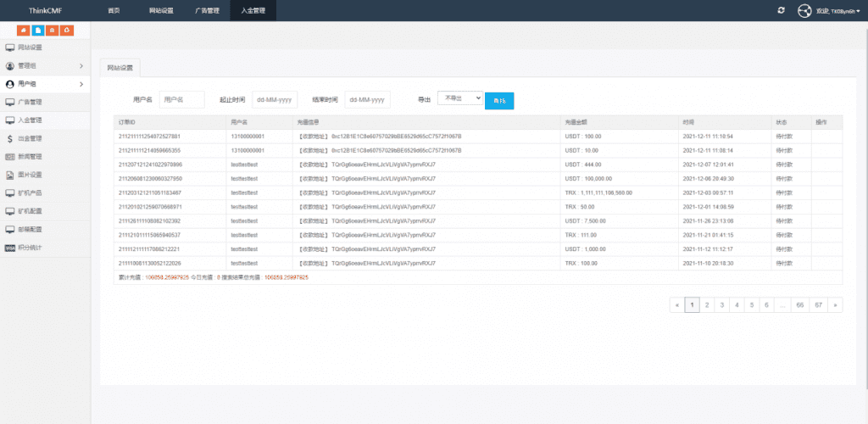Image resolution: width=868 pixels, height=424 pixels.
Task: Select the 网站设置 content tab
Action: 120,68
